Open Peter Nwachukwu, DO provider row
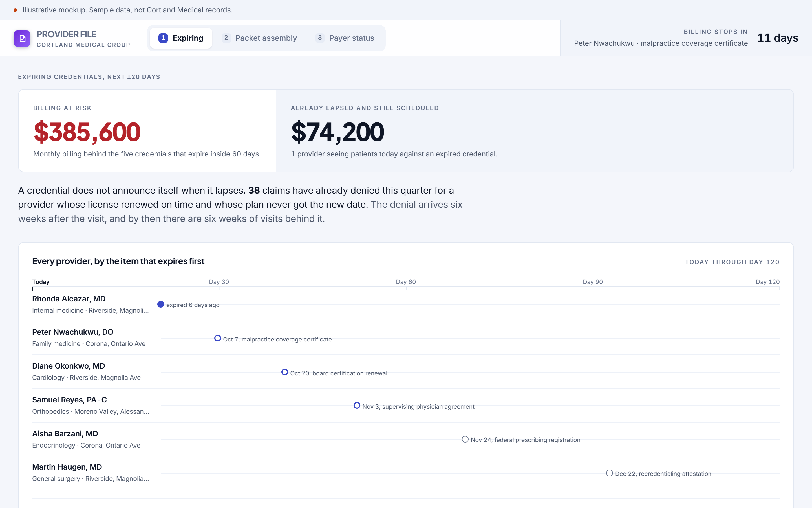 (406, 338)
